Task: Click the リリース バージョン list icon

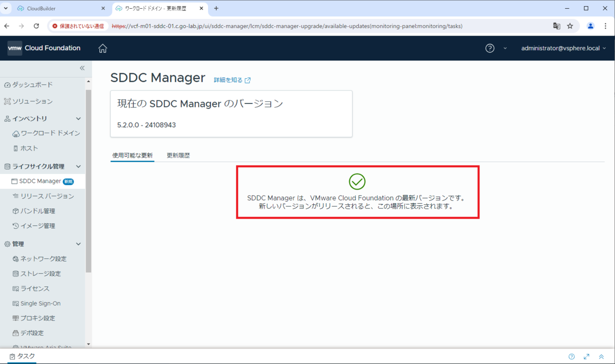Action: (x=15, y=196)
